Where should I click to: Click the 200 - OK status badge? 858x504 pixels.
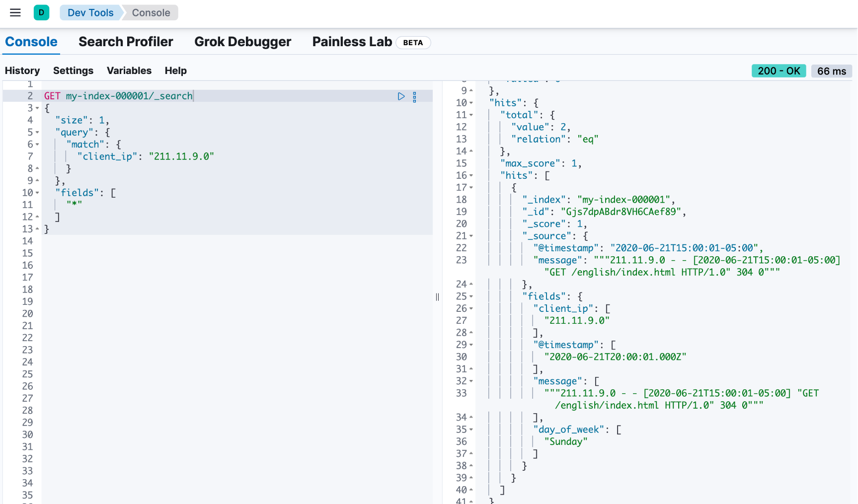(779, 71)
